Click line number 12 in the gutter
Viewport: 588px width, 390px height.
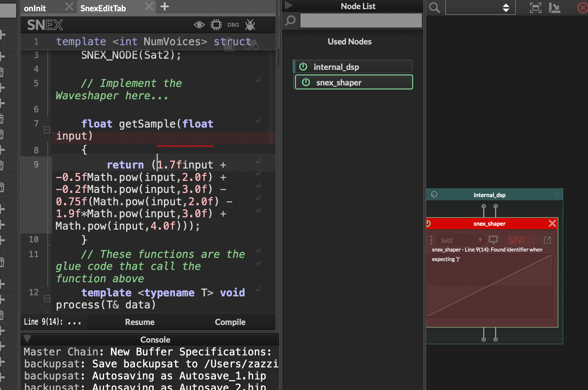[x=34, y=292]
